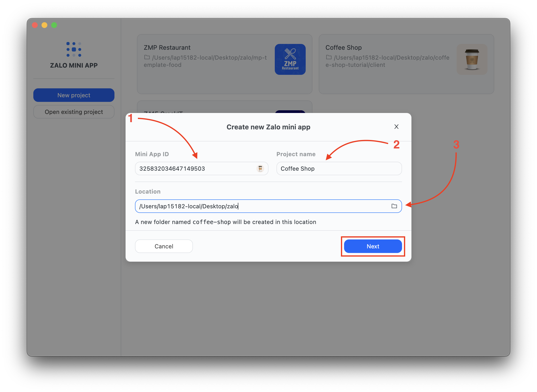Click coffee cup icon in Mini App ID field

[x=260, y=168]
